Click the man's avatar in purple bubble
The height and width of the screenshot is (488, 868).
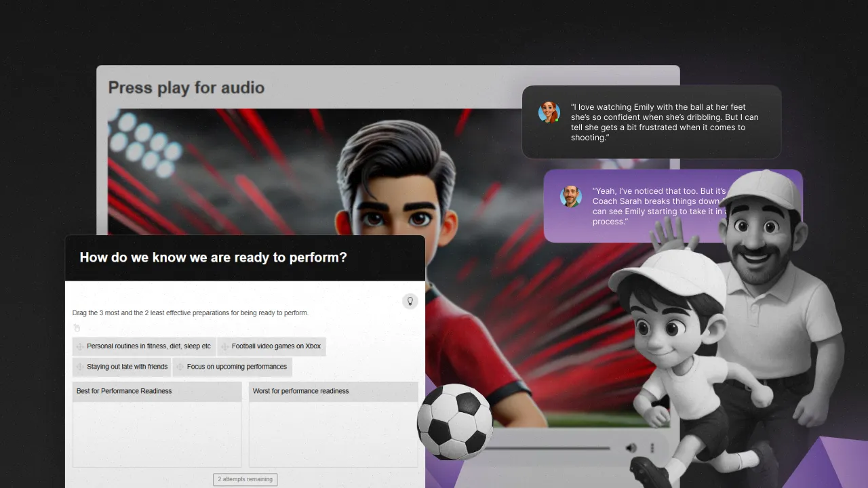point(570,197)
